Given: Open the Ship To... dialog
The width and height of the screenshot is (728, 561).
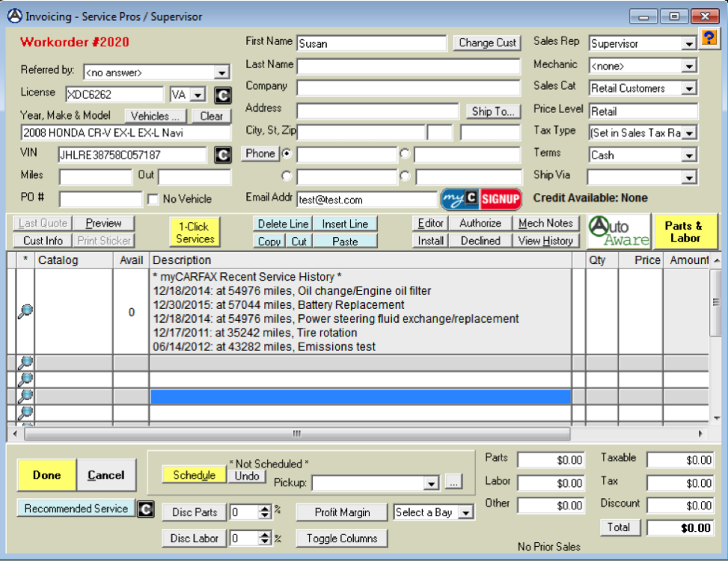Looking at the screenshot, I should click(493, 111).
